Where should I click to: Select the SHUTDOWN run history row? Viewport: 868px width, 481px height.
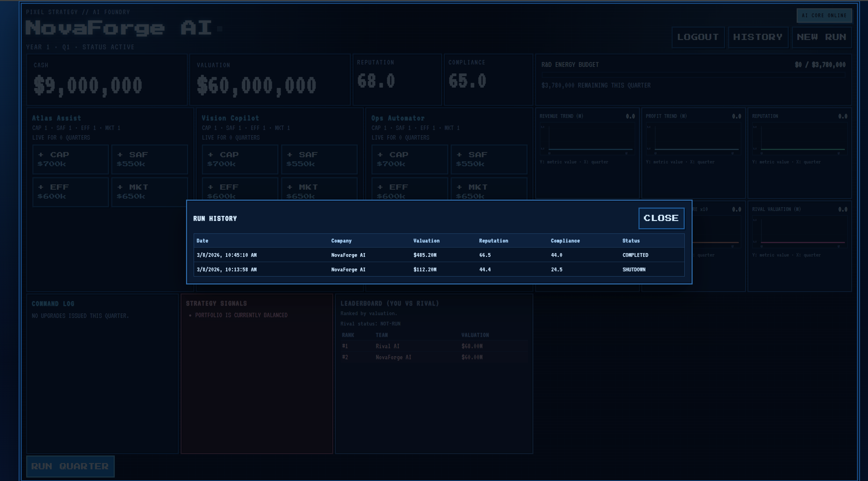[439, 270]
